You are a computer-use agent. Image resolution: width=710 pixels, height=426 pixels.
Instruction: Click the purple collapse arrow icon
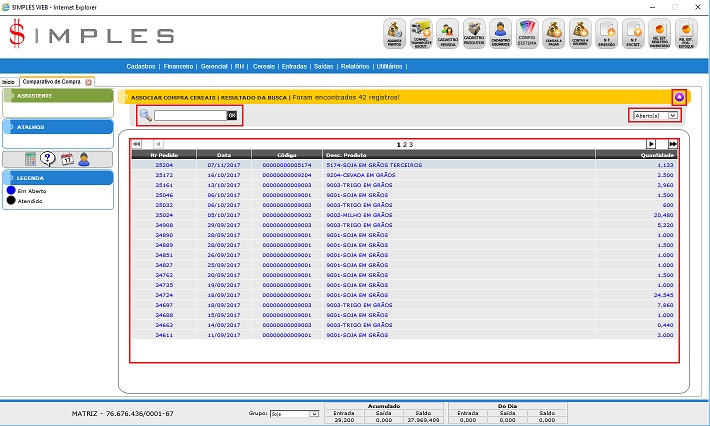679,97
